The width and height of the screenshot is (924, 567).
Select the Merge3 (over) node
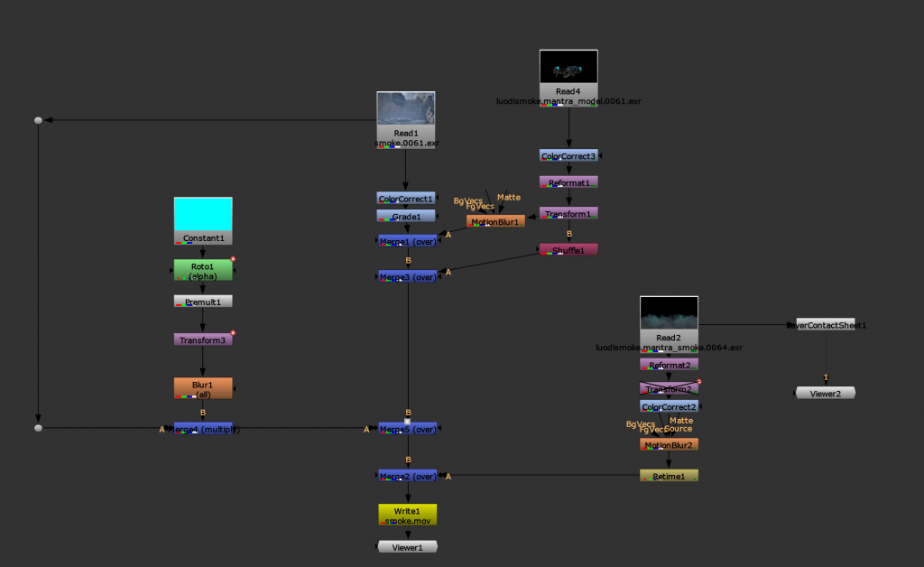coord(408,276)
